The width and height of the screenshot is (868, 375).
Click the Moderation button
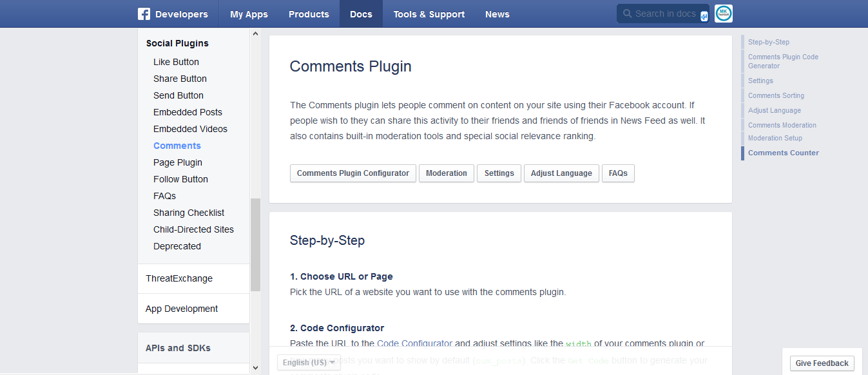(447, 173)
